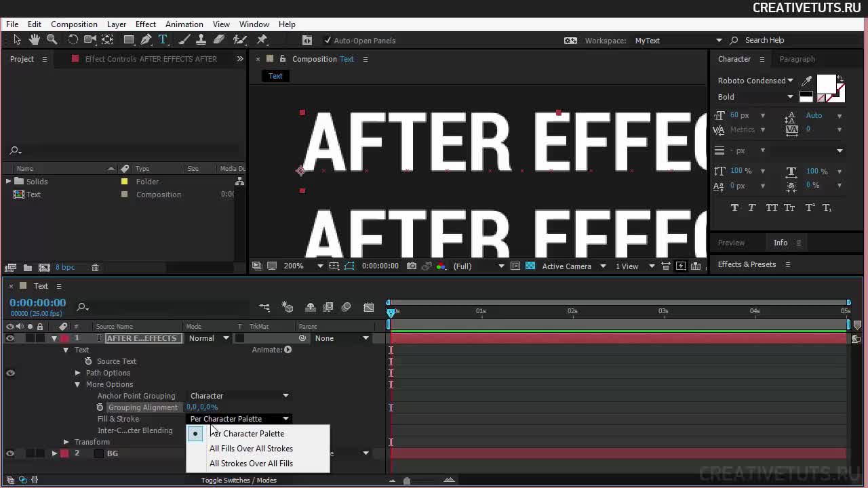
Task: Open the Active Camera dropdown
Action: coord(574,266)
